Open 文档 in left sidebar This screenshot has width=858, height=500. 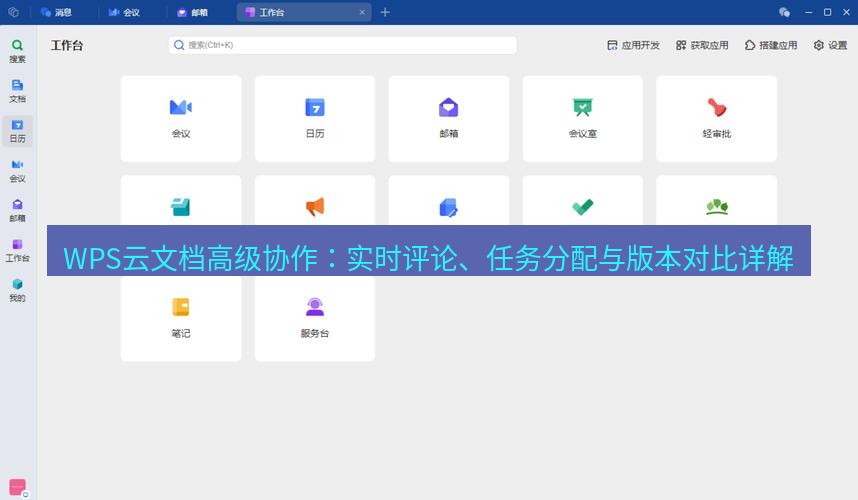[18, 91]
